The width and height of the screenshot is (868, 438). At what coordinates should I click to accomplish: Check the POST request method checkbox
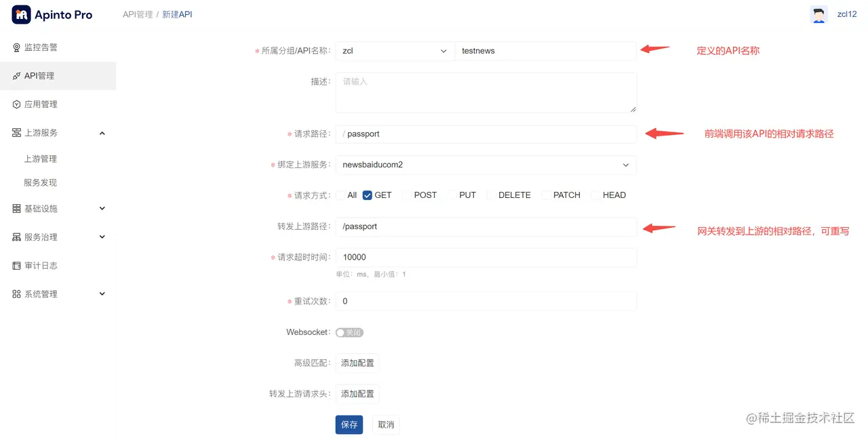pyautogui.click(x=407, y=195)
